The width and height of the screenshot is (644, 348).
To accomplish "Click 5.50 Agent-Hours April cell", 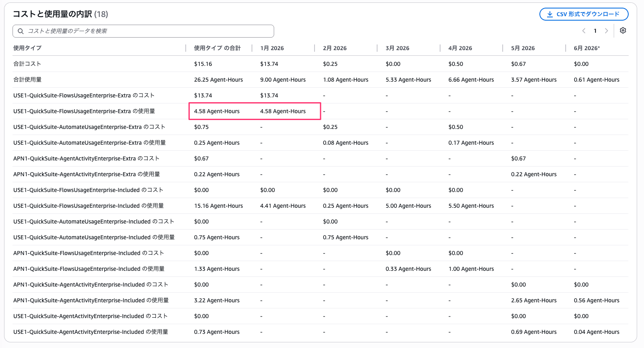I will tap(471, 206).
